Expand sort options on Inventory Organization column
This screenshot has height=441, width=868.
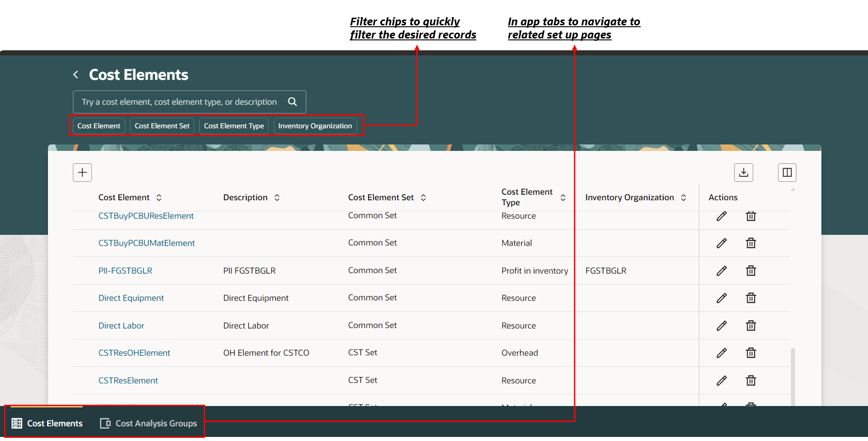tap(683, 197)
